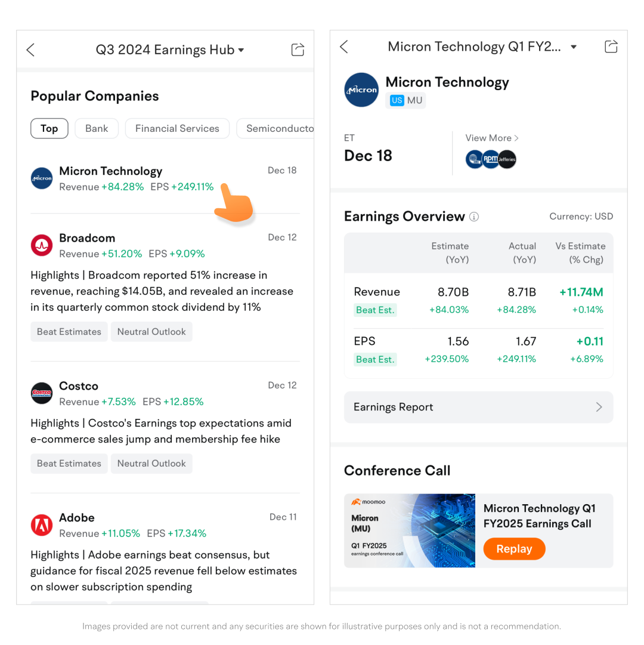Tap the Costco logo icon

(x=42, y=393)
